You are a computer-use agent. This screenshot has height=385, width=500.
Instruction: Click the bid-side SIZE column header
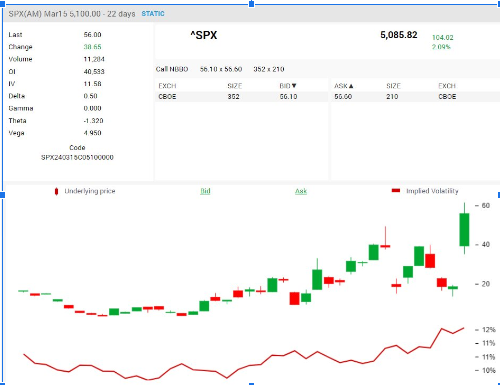(x=235, y=86)
